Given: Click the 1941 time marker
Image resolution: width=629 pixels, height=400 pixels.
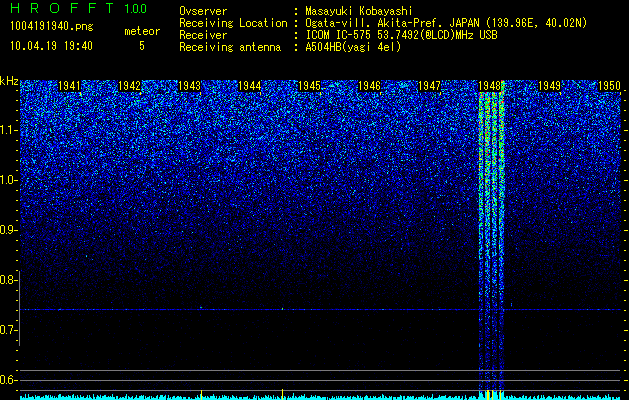Looking at the screenshot, I should [69, 86].
